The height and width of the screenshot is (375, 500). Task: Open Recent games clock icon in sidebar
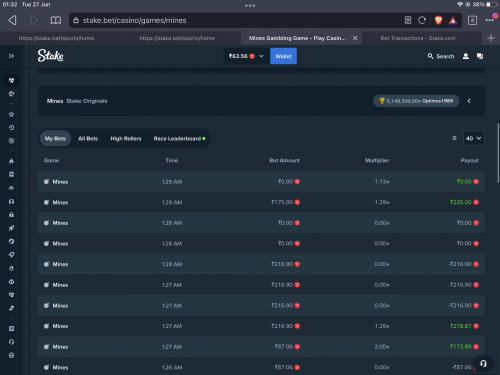[11, 128]
